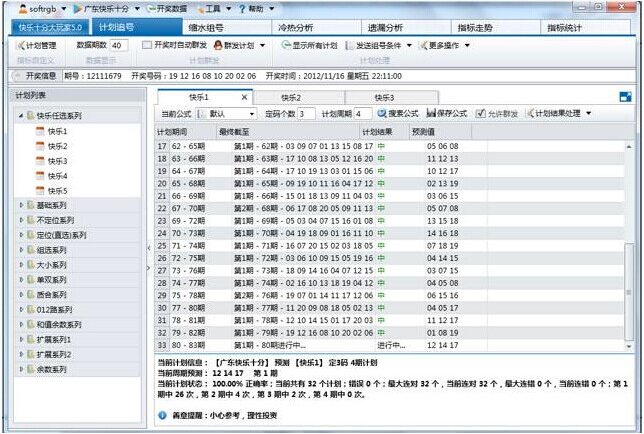Collapse the 快乐任选系列 tree node
This screenshot has height=434, width=644.
tap(24, 116)
